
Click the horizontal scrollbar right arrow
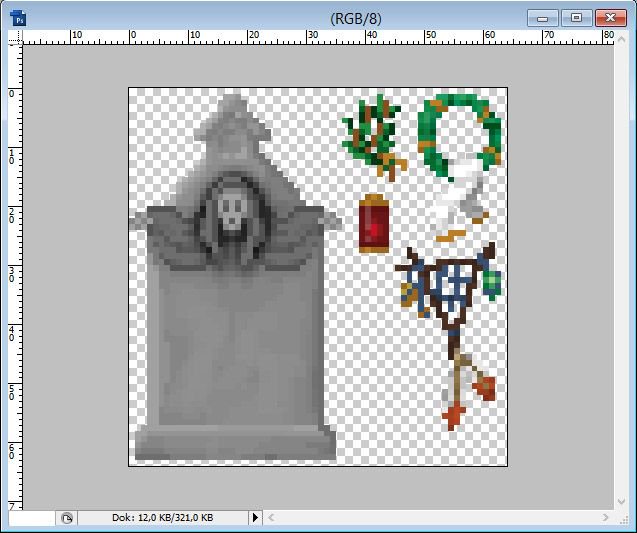pos(606,518)
